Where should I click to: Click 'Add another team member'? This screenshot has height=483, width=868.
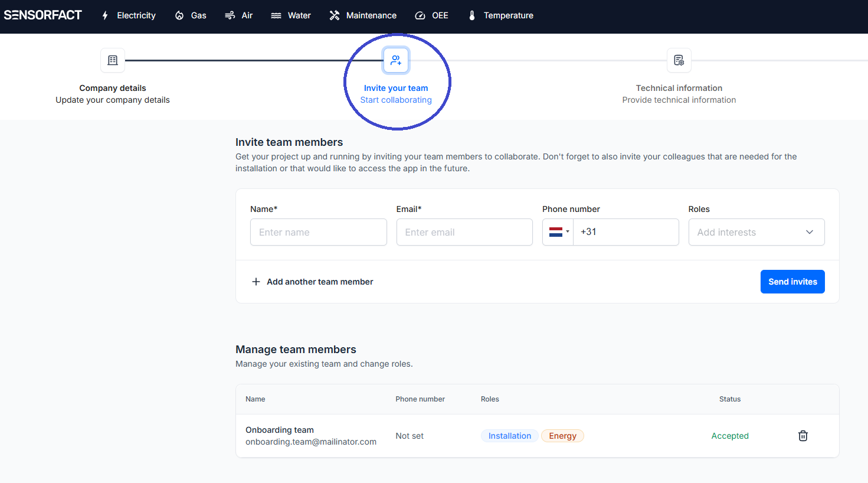click(x=320, y=282)
